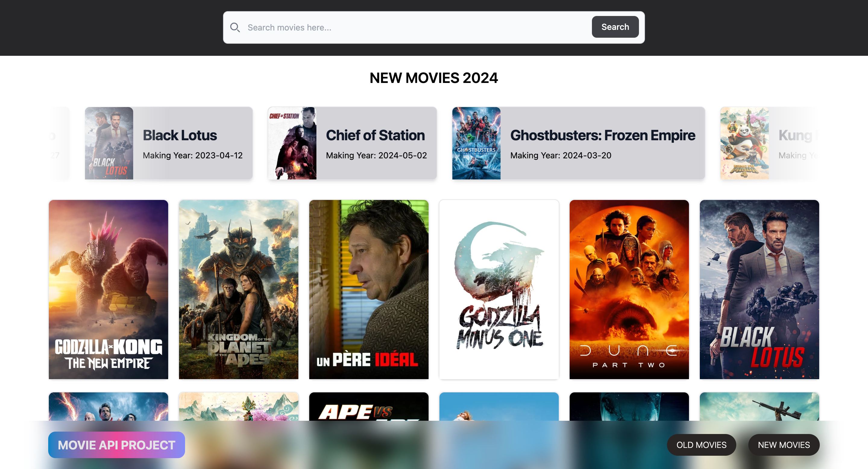Open the Ape vs poster in second row
Image resolution: width=868 pixels, height=469 pixels.
pos(369,407)
